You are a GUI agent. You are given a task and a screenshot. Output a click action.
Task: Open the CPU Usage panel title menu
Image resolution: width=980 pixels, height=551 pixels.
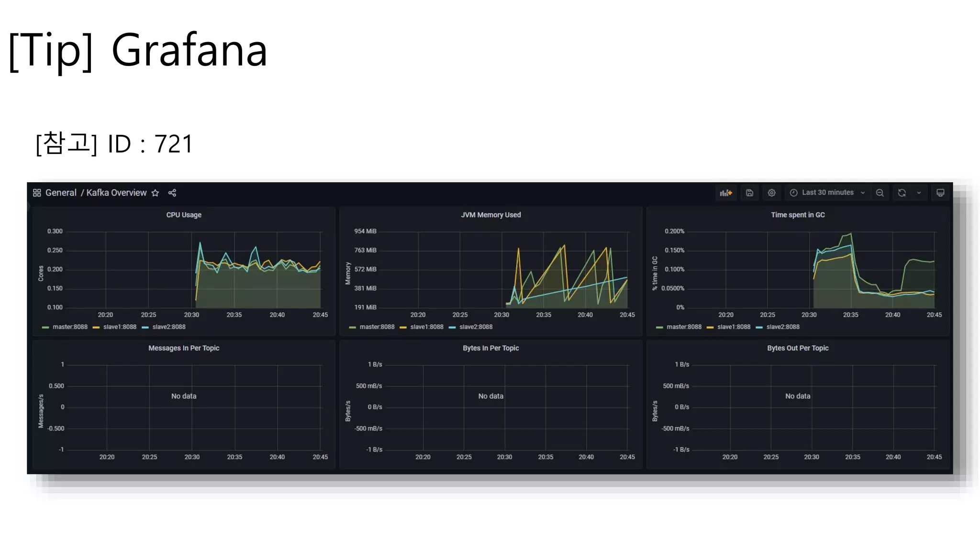tap(184, 215)
